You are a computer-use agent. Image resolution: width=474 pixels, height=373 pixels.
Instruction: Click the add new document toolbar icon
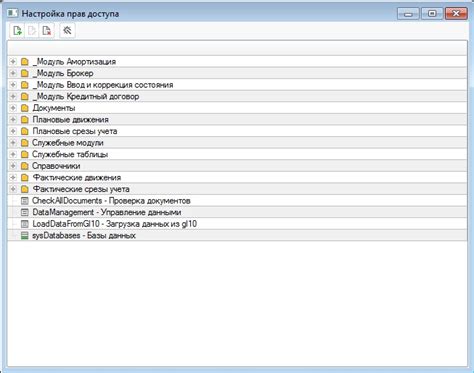[x=17, y=31]
